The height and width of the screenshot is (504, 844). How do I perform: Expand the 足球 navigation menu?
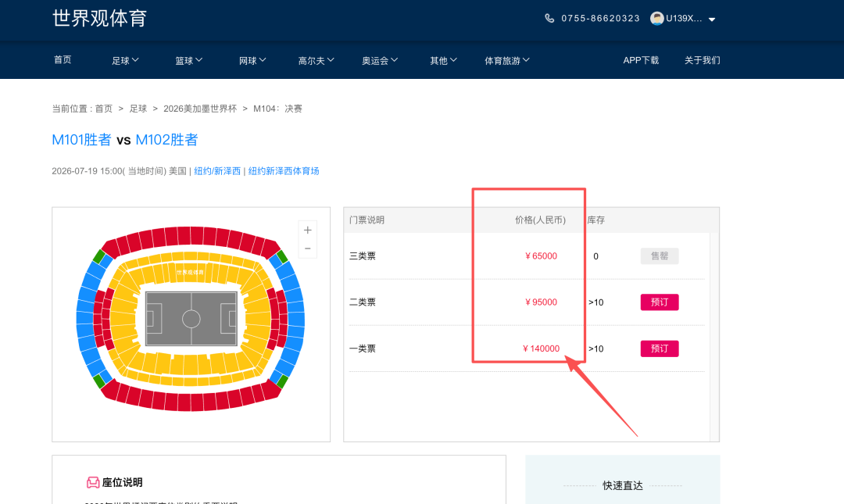point(125,60)
